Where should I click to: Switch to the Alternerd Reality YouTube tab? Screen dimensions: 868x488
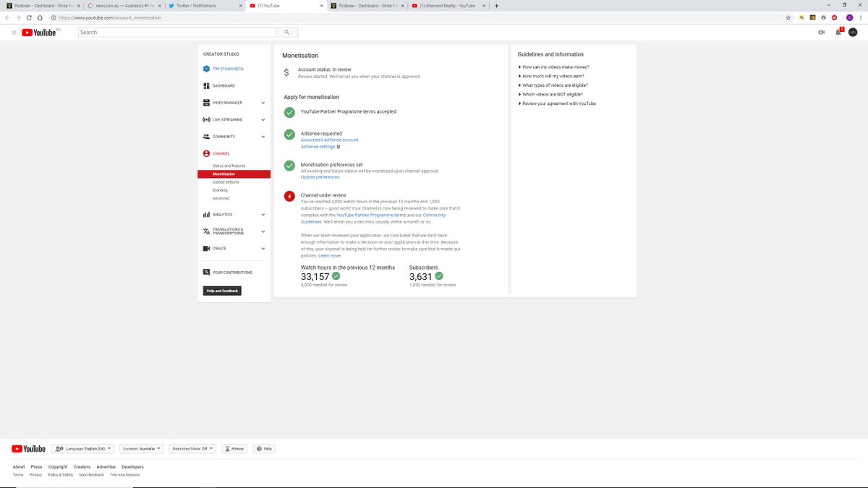coord(448,6)
